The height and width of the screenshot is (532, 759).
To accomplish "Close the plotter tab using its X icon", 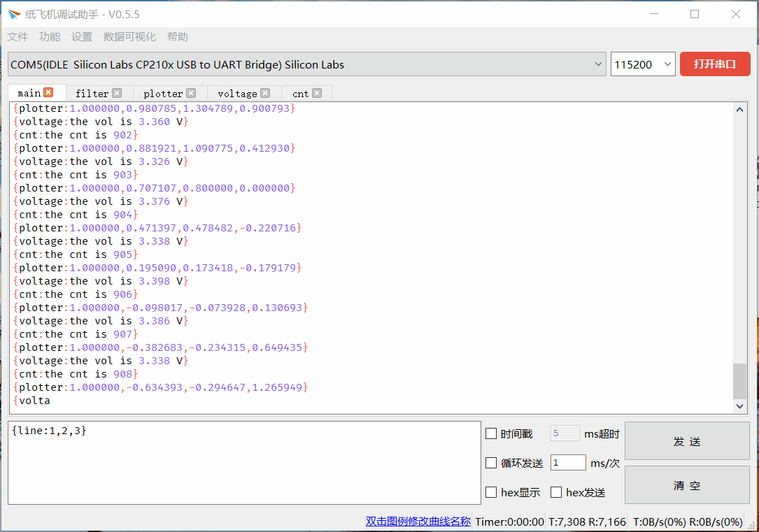I will click(x=191, y=93).
